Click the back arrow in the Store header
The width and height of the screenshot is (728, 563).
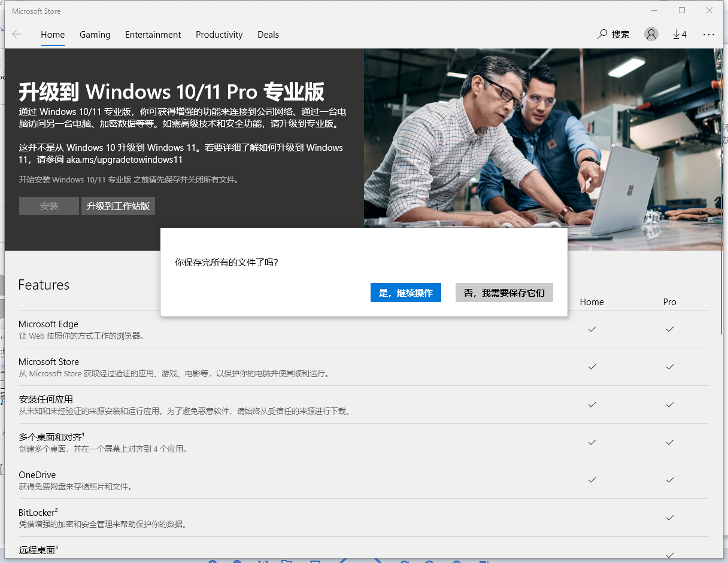(17, 35)
